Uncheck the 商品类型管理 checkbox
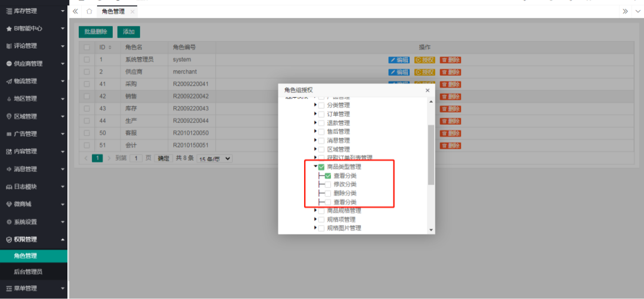This screenshot has width=644, height=299. click(321, 167)
